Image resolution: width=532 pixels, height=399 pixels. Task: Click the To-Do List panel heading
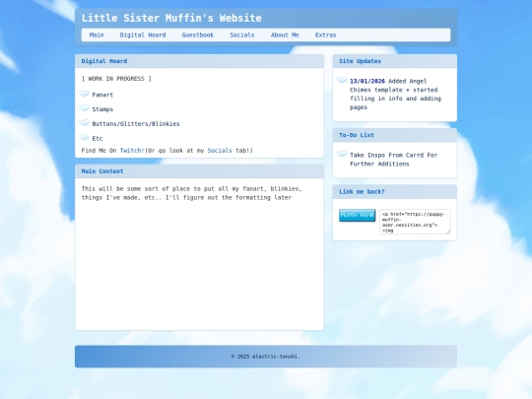click(x=357, y=135)
